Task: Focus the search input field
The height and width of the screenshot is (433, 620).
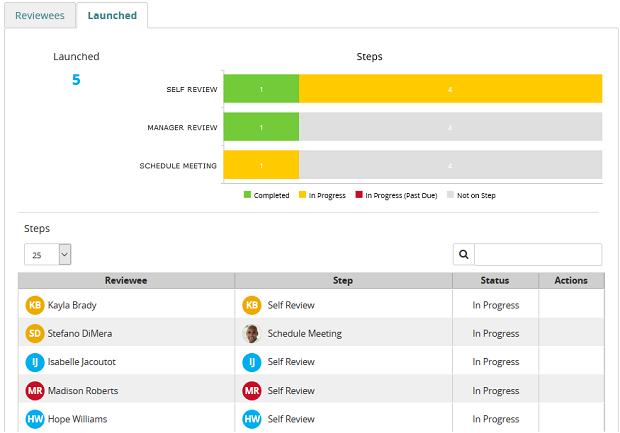Action: [x=538, y=254]
